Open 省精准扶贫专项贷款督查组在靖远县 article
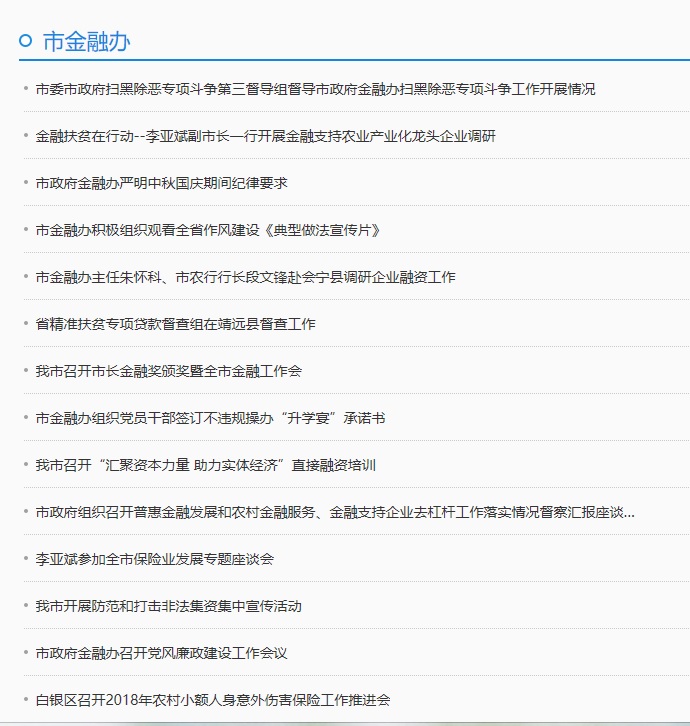This screenshot has height=726, width=690. [175, 324]
